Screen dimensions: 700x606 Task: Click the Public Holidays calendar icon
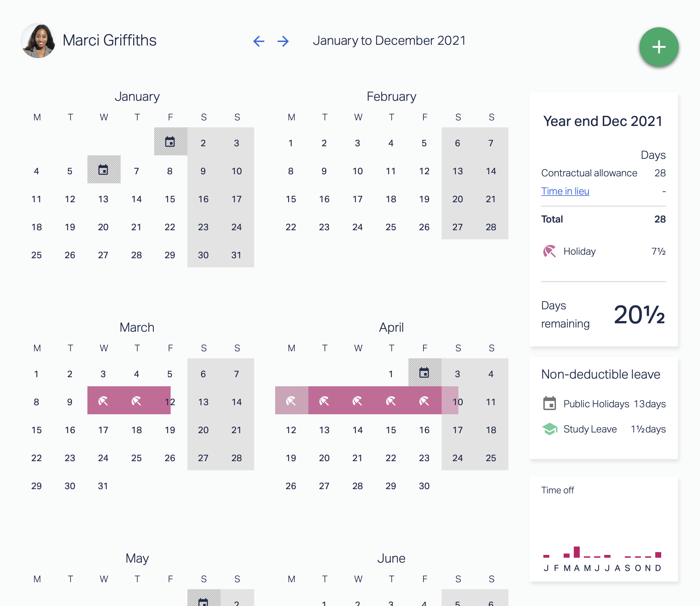coord(549,403)
